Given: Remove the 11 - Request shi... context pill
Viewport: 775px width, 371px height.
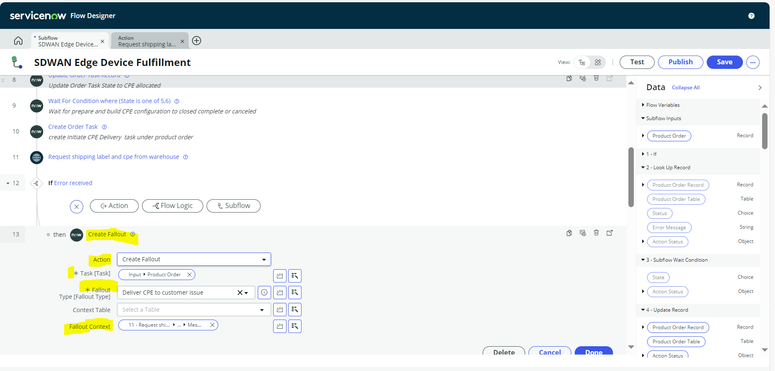Looking at the screenshot, I should [x=212, y=325].
